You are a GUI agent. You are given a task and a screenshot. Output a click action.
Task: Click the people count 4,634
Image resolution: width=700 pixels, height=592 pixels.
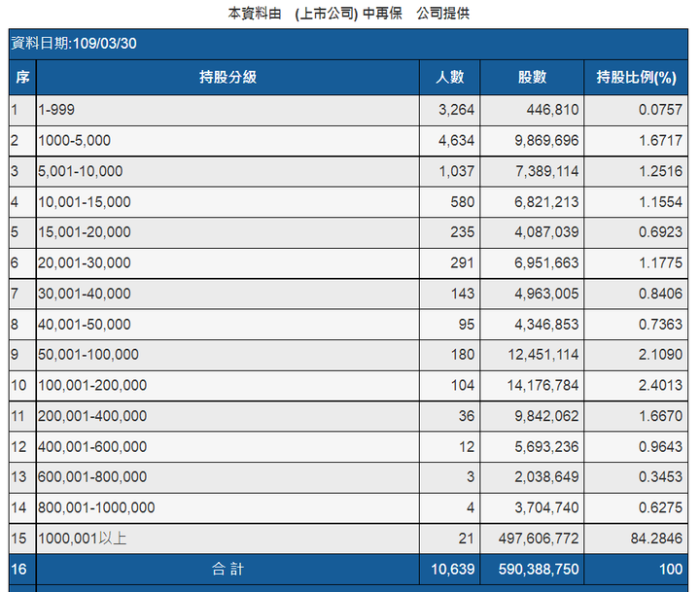(x=456, y=140)
